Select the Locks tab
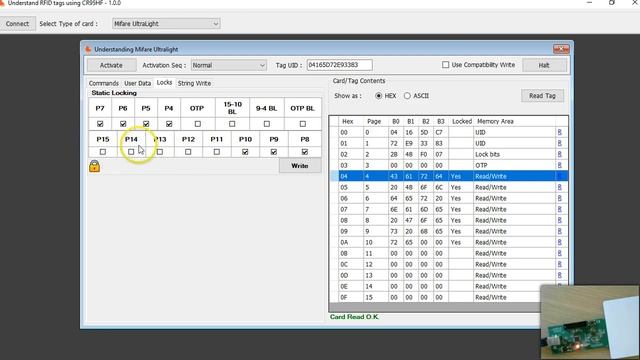 [164, 82]
